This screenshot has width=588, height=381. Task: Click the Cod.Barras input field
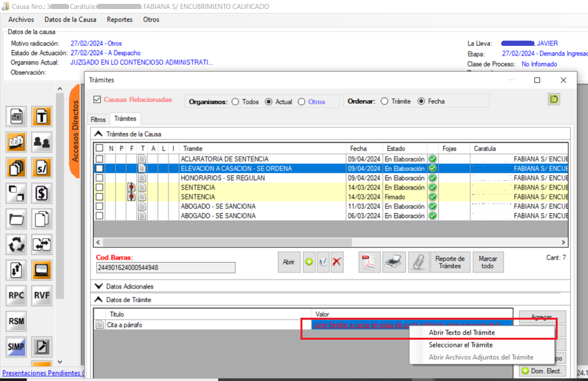(x=165, y=267)
